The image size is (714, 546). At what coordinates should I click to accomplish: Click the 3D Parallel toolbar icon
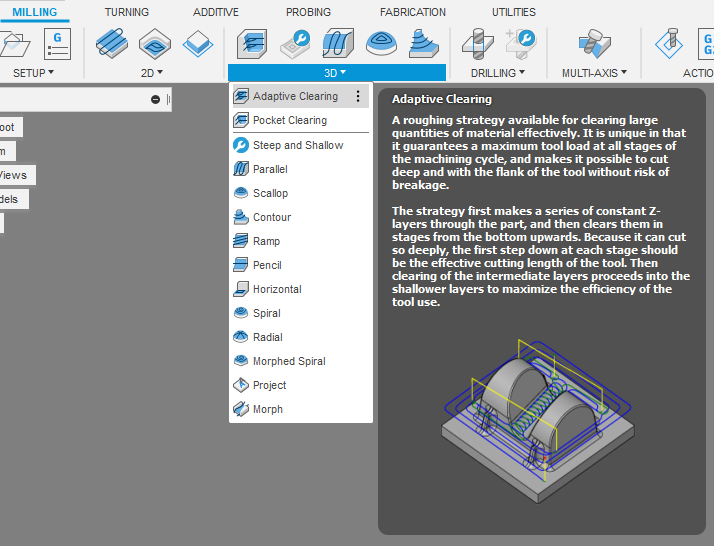(x=338, y=44)
